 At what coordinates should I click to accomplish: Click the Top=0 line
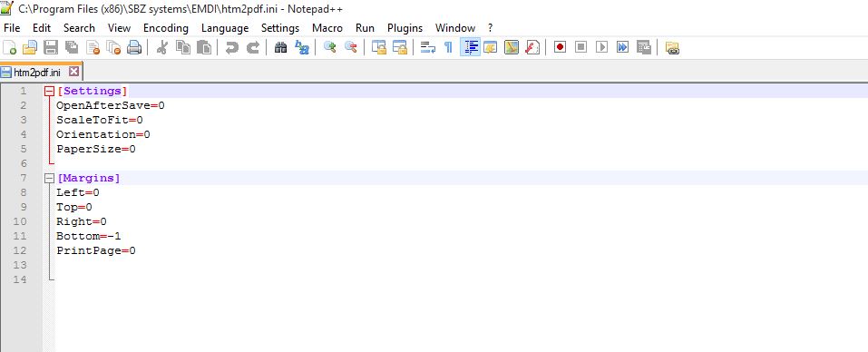pos(74,207)
